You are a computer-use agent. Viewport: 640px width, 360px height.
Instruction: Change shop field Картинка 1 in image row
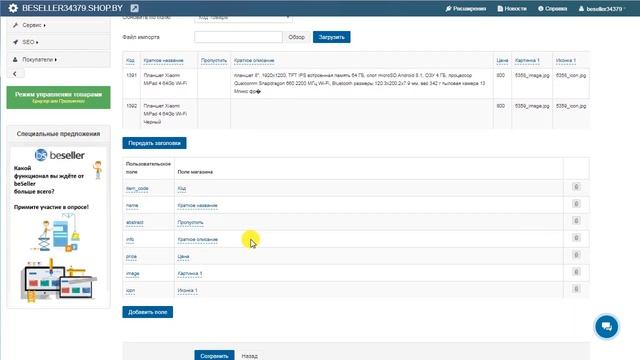tap(190, 273)
